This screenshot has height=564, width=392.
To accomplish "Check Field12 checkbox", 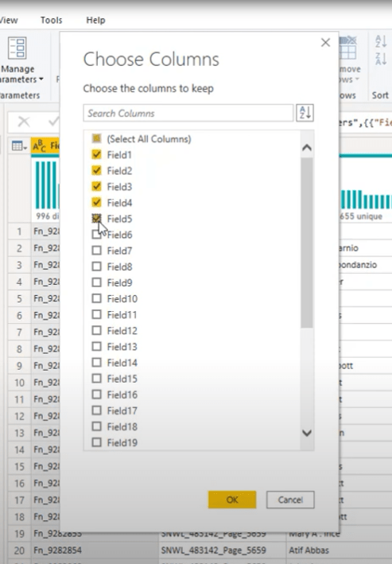I will click(x=96, y=330).
